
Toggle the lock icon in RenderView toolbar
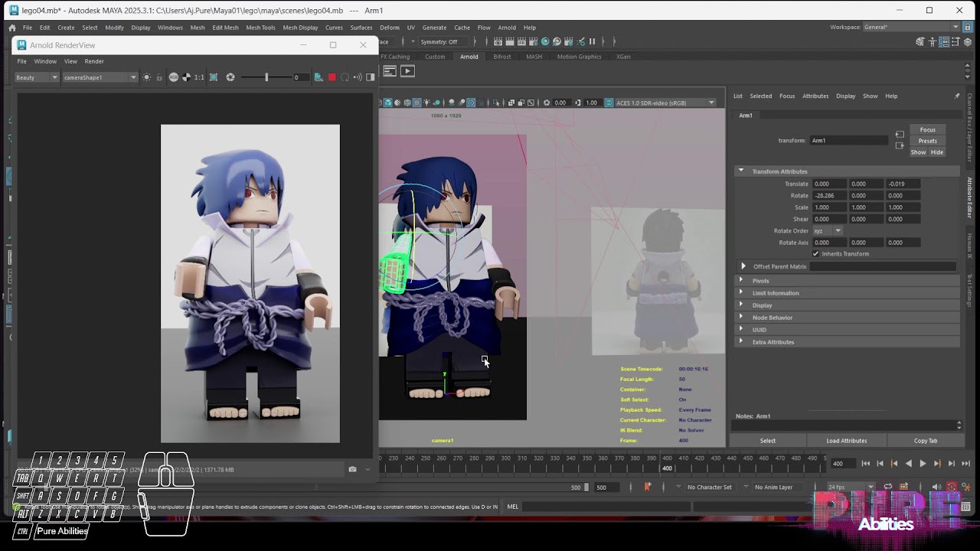tap(159, 77)
